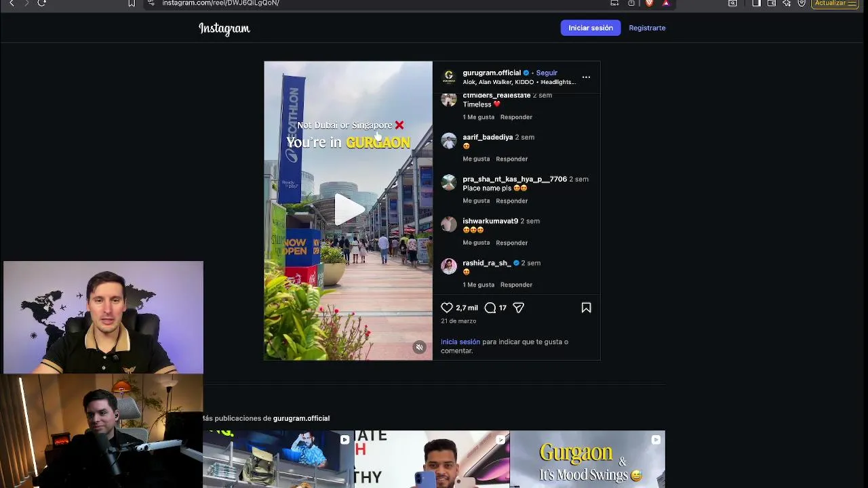
Task: Click the install/cast screen icon in address bar
Action: (614, 3)
